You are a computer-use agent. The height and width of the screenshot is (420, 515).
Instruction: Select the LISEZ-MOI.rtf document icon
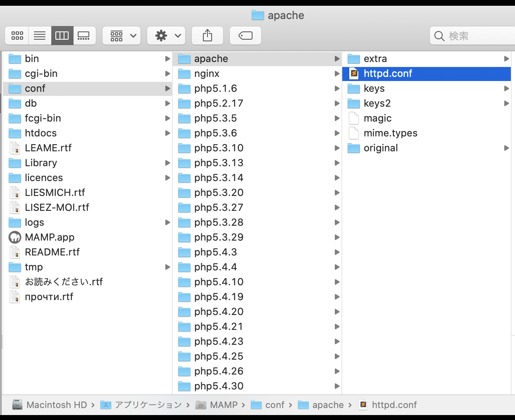[15, 208]
